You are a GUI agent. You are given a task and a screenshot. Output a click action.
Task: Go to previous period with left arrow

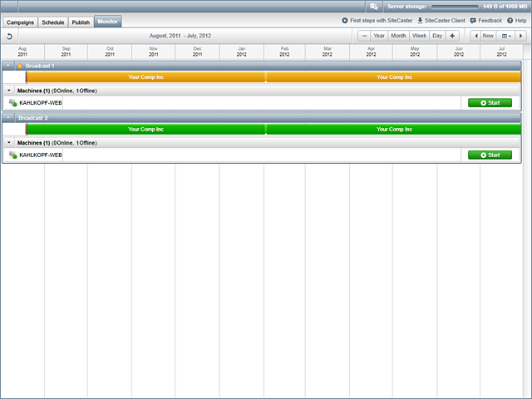475,36
